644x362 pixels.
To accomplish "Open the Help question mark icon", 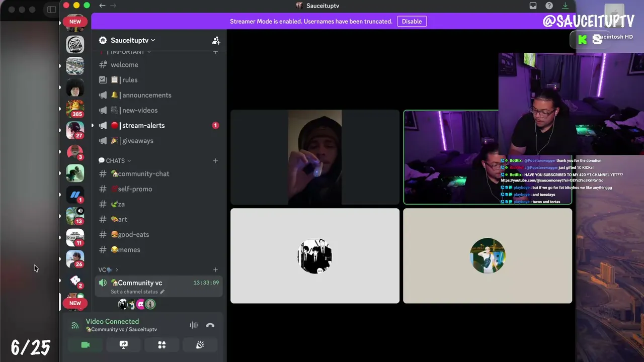I will tap(549, 6).
